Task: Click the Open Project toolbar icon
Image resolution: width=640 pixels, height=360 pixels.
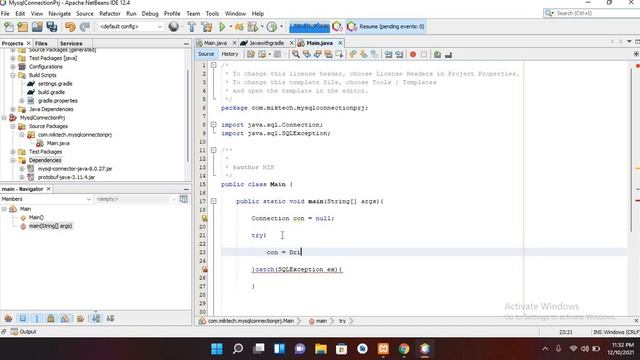Action: [37, 27]
